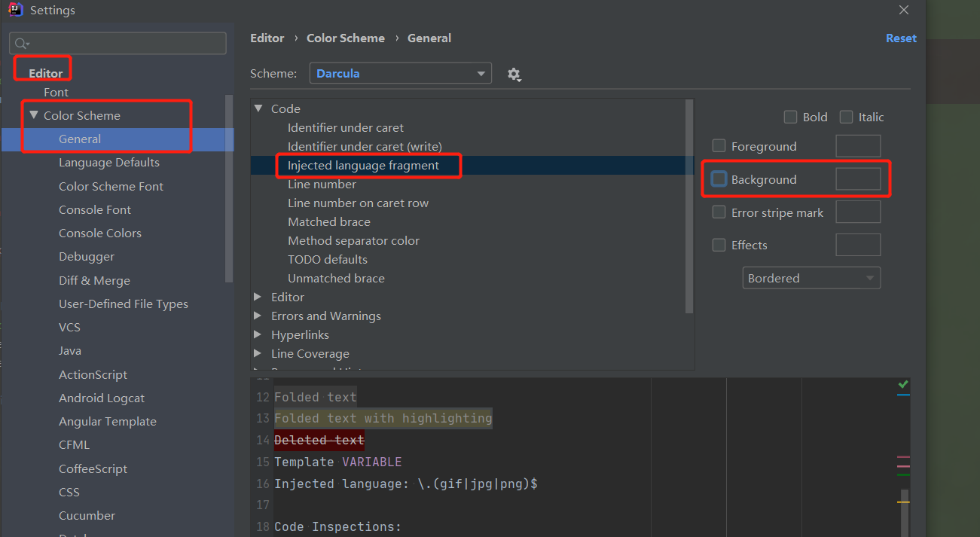This screenshot has width=980, height=537.
Task: Select Identifier under caret item
Action: [346, 127]
